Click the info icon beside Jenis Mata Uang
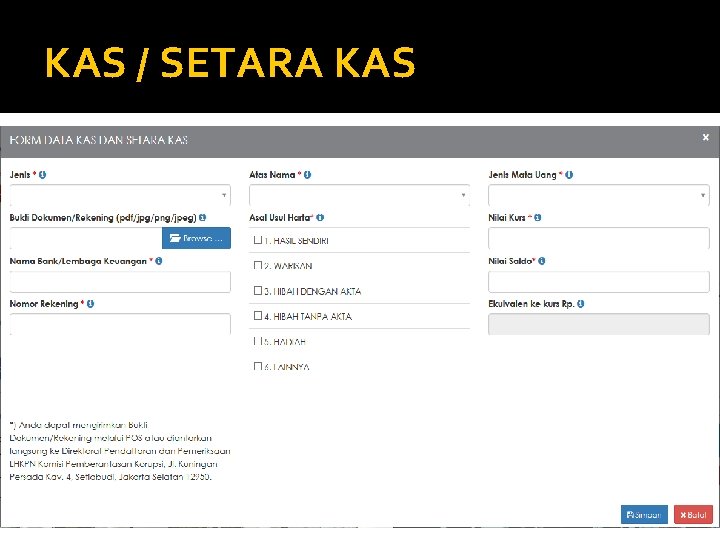The height and width of the screenshot is (540, 720). 569,174
